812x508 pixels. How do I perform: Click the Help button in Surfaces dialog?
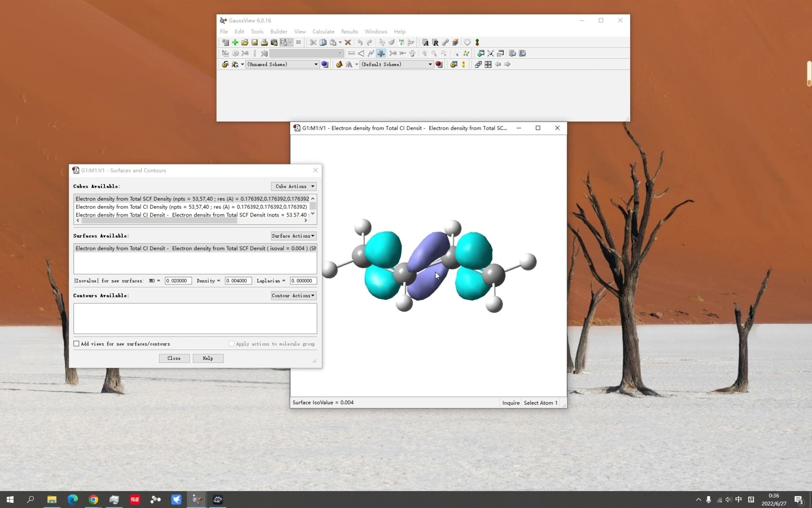click(208, 358)
